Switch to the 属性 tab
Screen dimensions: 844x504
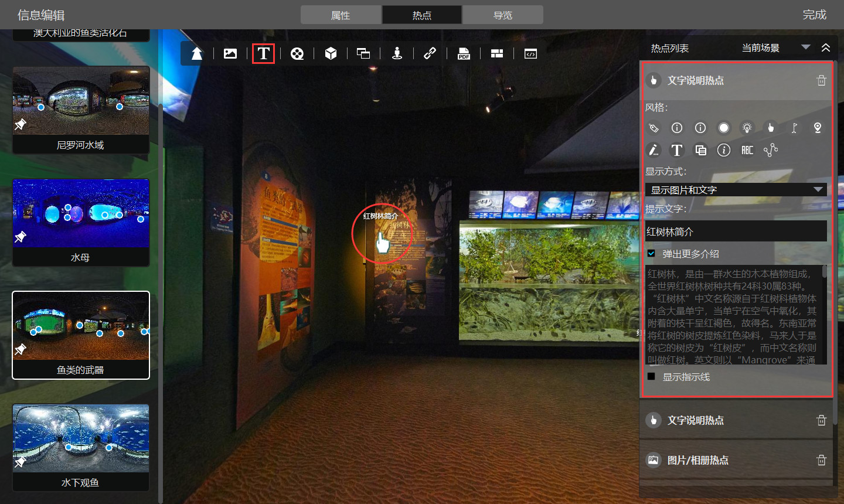(x=341, y=15)
